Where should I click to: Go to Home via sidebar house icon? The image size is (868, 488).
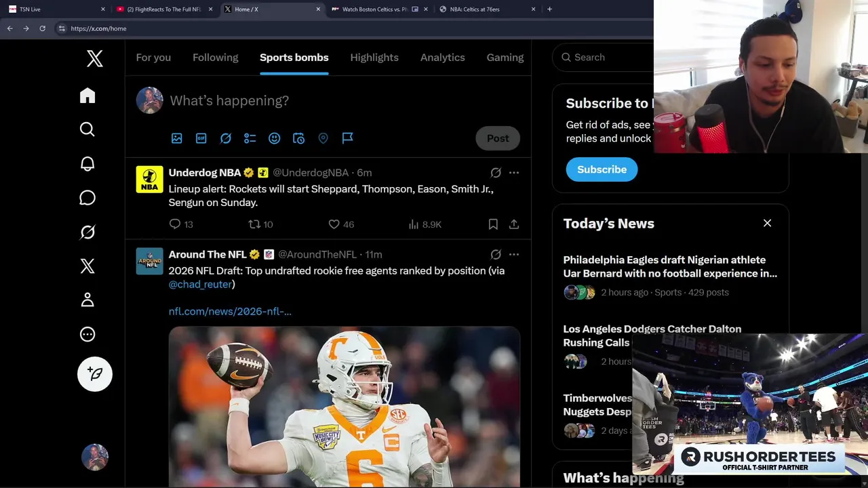(87, 96)
